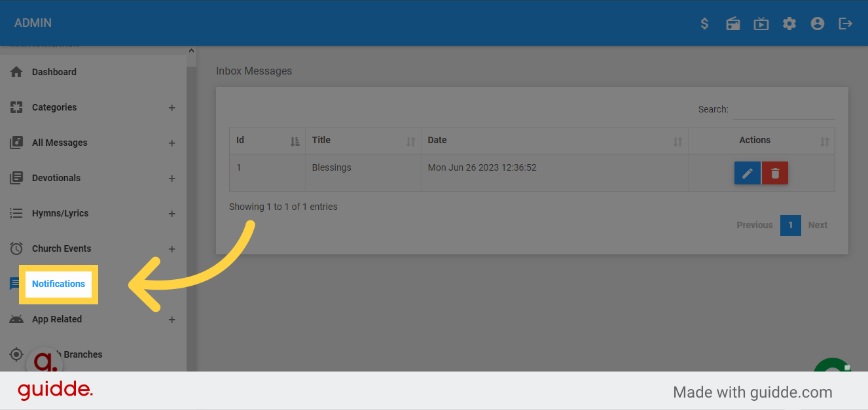This screenshot has height=410, width=868.
Task: Open the Notifications sidebar menu item
Action: click(x=58, y=284)
